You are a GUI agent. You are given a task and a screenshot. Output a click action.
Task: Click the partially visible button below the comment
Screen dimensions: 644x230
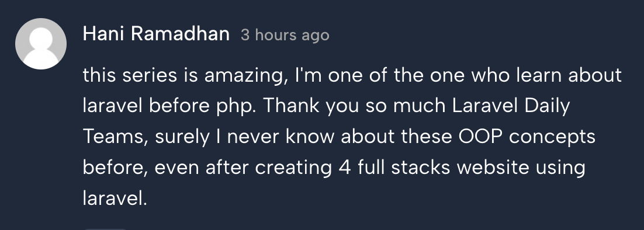point(105,228)
